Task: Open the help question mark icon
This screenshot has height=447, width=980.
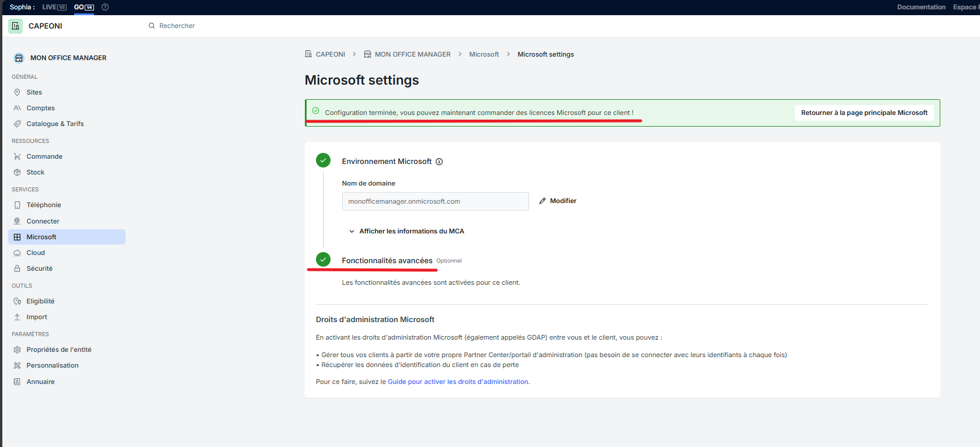Action: tap(105, 7)
